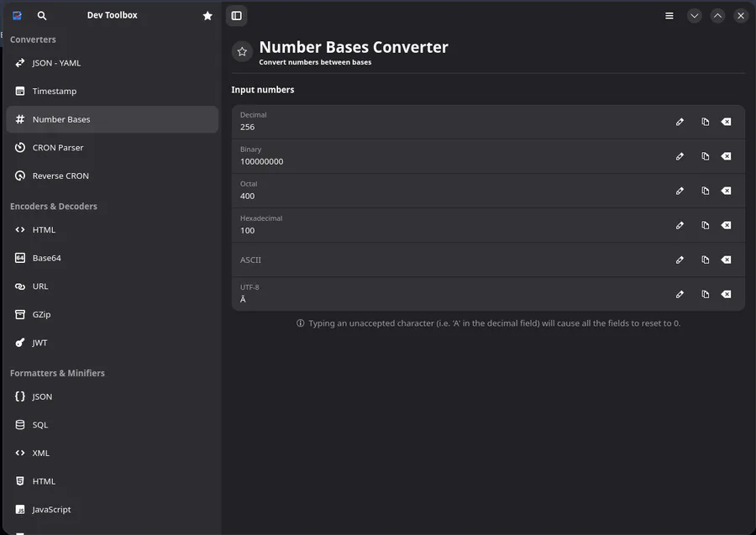Clear the Decimal field
The image size is (756, 535).
(x=727, y=122)
